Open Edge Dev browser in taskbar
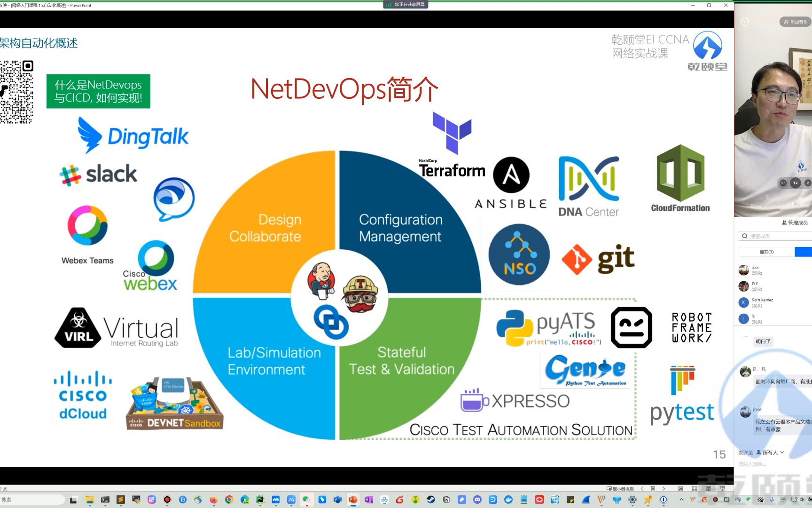The height and width of the screenshot is (508, 812). pyautogui.click(x=244, y=500)
